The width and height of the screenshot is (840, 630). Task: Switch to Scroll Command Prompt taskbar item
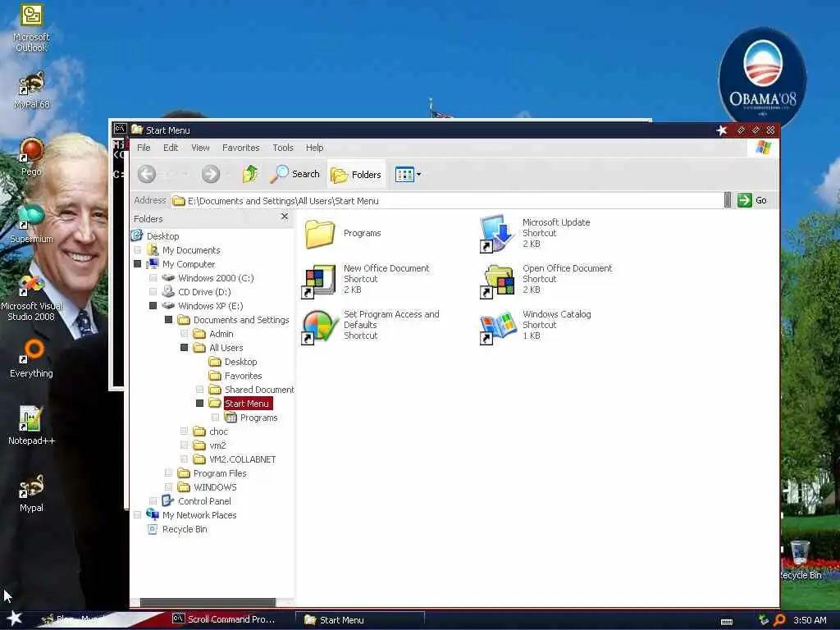point(224,619)
